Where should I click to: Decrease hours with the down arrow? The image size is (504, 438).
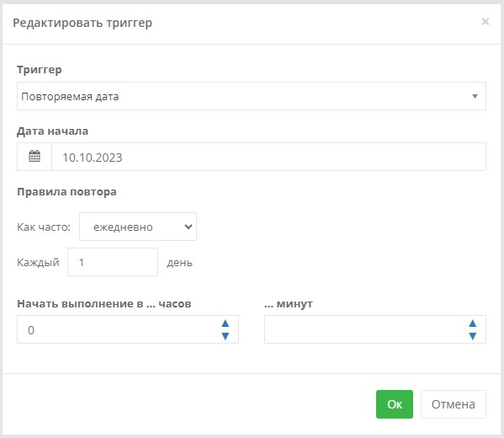(225, 336)
